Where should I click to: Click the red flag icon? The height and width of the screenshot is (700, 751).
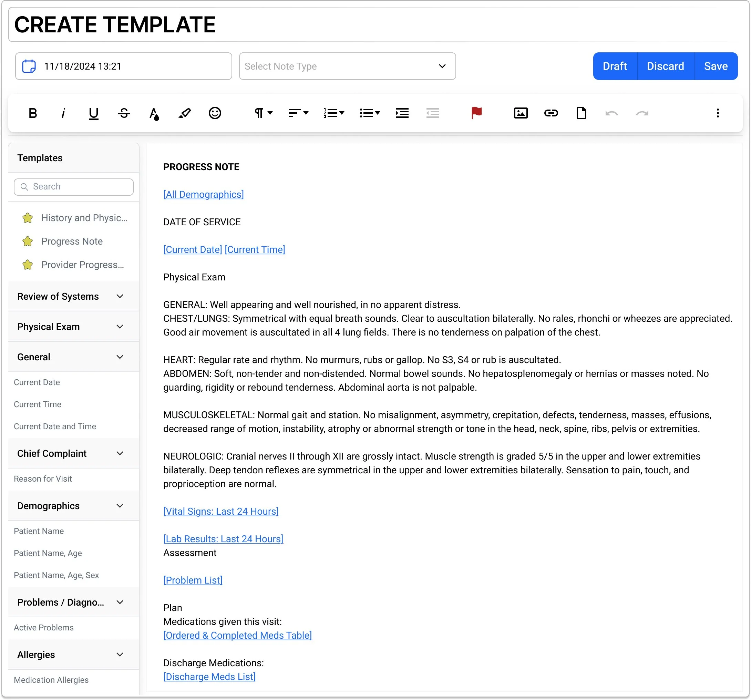[x=476, y=113]
